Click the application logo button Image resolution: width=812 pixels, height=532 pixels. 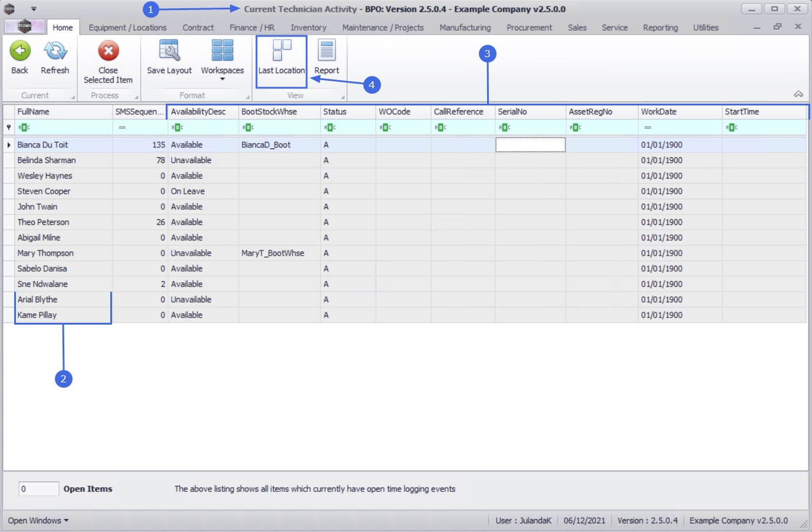click(24, 27)
